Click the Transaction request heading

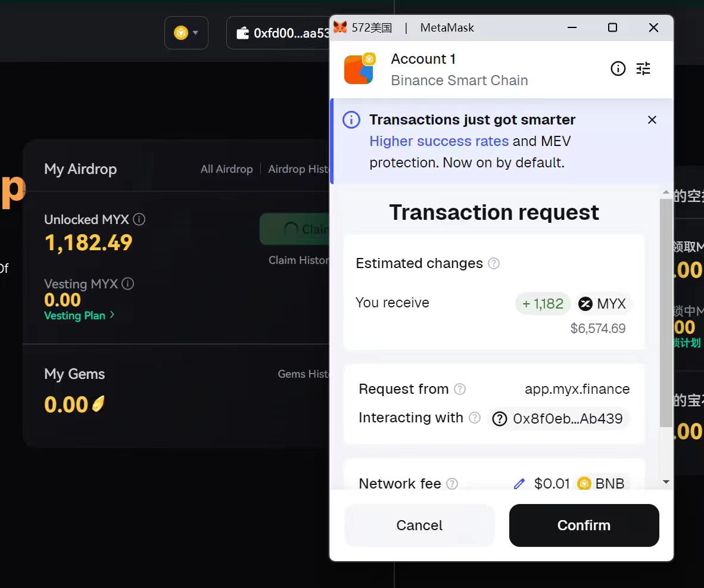(x=494, y=212)
